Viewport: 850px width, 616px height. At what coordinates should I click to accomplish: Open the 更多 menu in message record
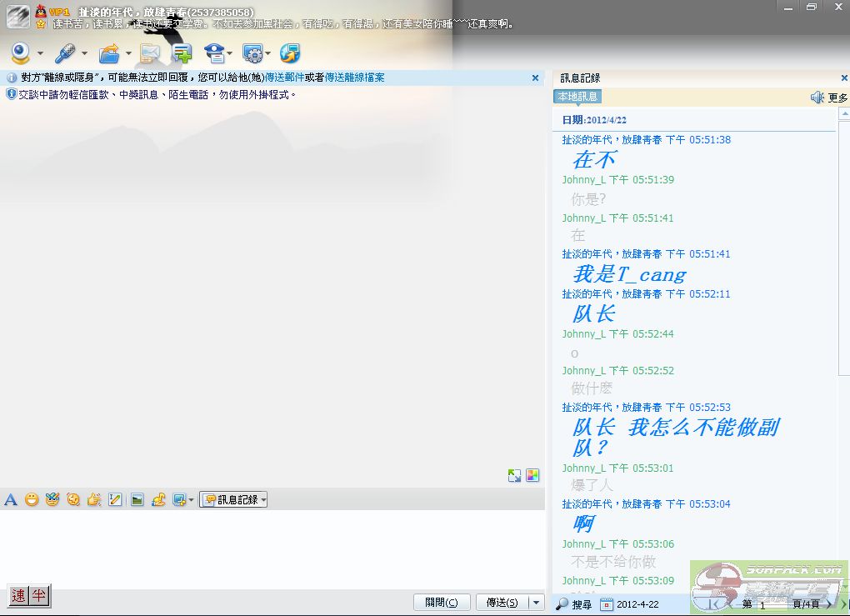(x=837, y=98)
